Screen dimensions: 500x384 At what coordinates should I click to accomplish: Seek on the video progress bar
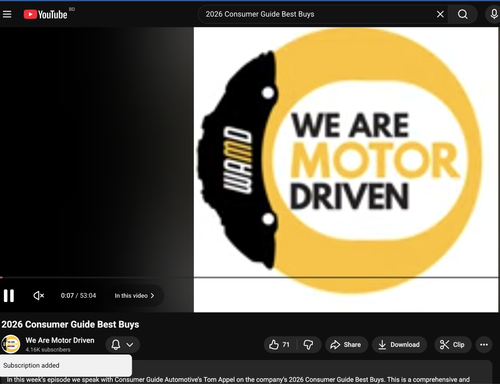(x=250, y=277)
